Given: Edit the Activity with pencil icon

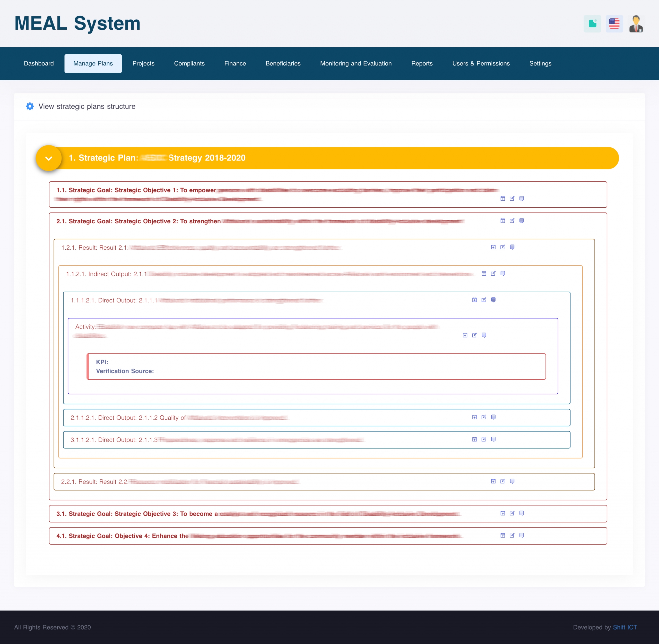Looking at the screenshot, I should coord(474,335).
